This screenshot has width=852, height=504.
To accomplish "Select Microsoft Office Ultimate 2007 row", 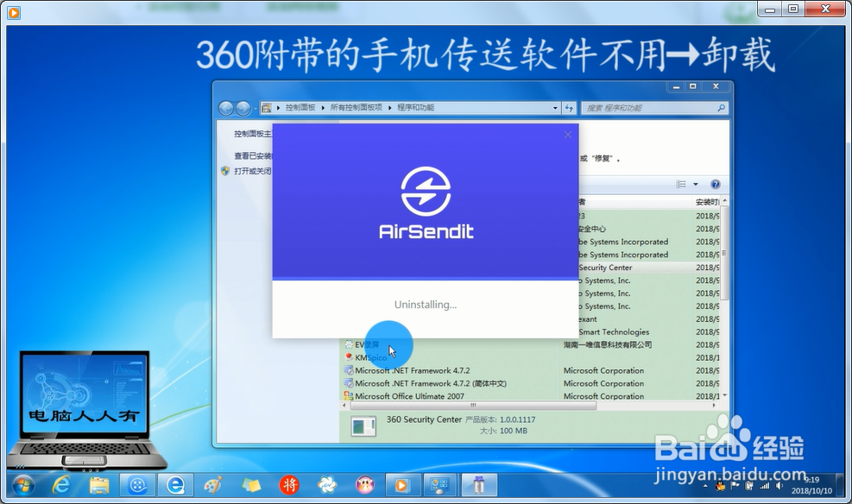I will tap(530, 396).
